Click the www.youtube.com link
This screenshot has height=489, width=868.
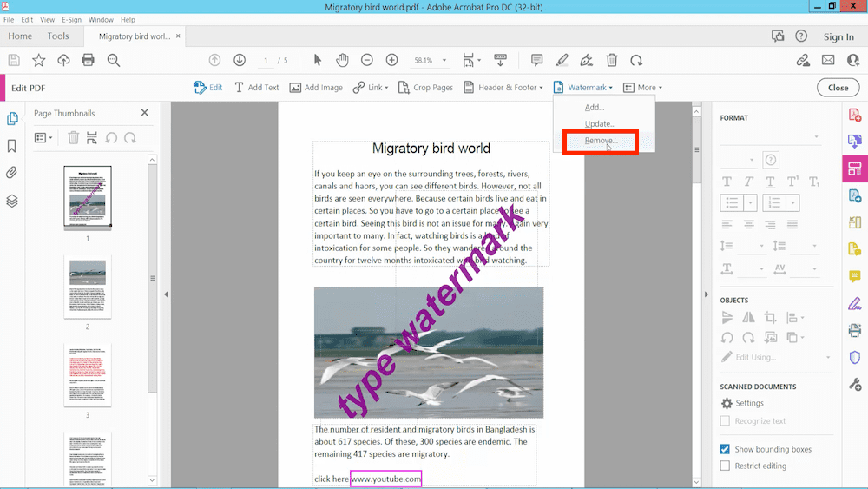click(385, 479)
